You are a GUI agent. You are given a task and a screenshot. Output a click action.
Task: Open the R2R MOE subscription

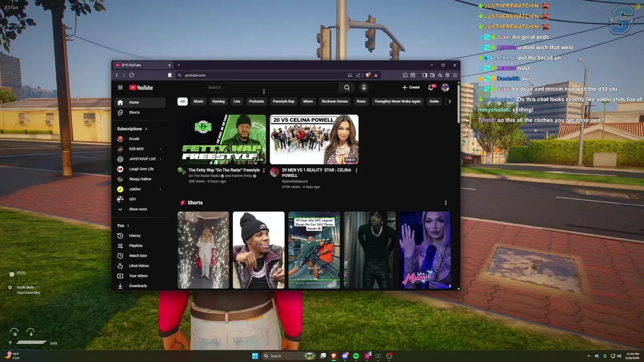click(x=140, y=149)
